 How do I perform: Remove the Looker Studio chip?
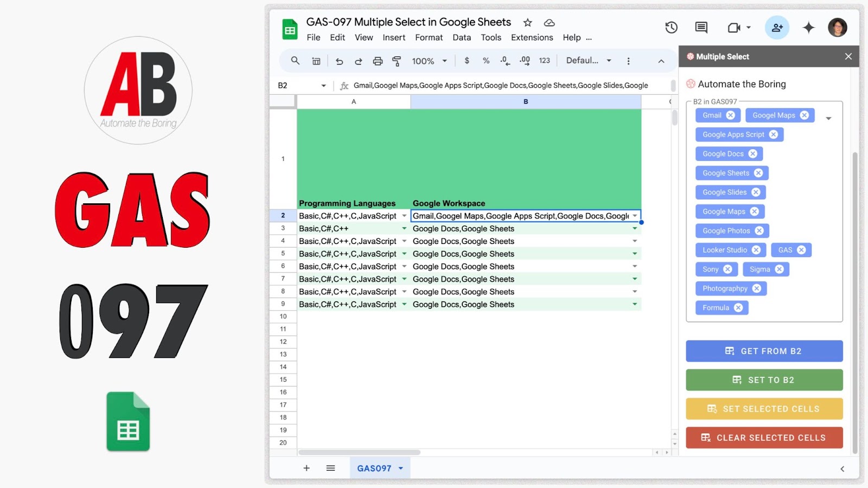click(756, 250)
